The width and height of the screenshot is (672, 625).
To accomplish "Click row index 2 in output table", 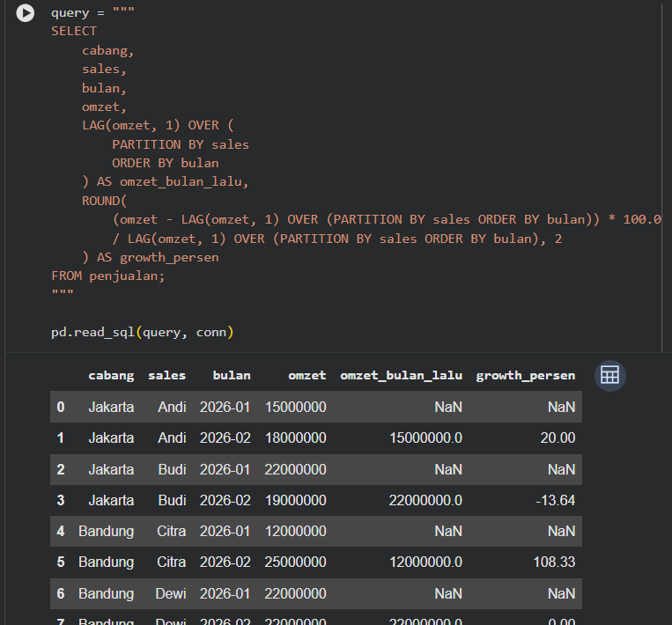I will 61,469.
